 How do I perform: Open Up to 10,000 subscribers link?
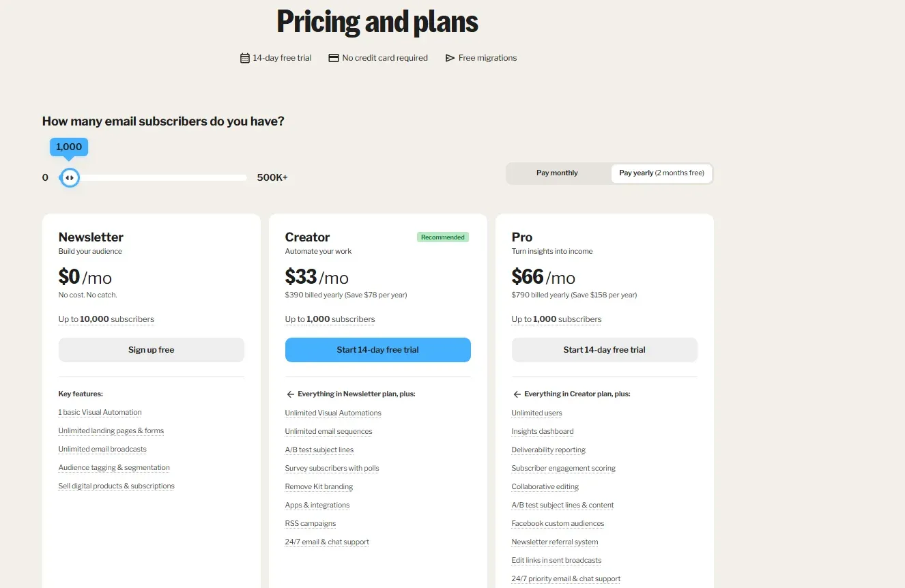106,319
